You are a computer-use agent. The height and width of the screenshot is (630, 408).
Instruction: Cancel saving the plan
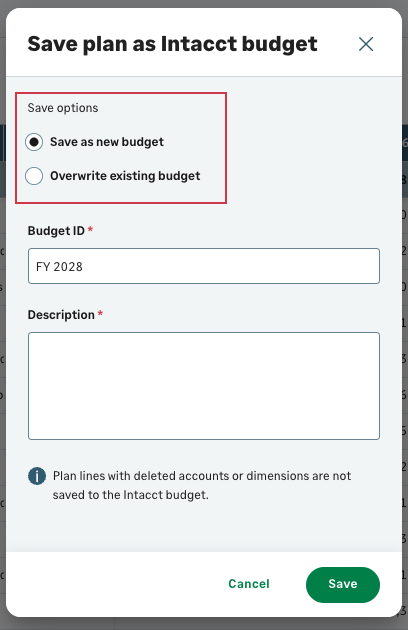249,584
